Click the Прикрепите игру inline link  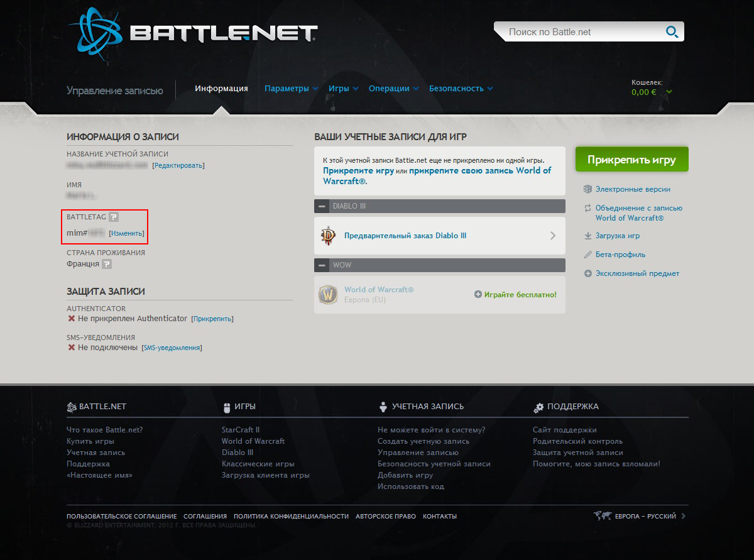(x=358, y=170)
